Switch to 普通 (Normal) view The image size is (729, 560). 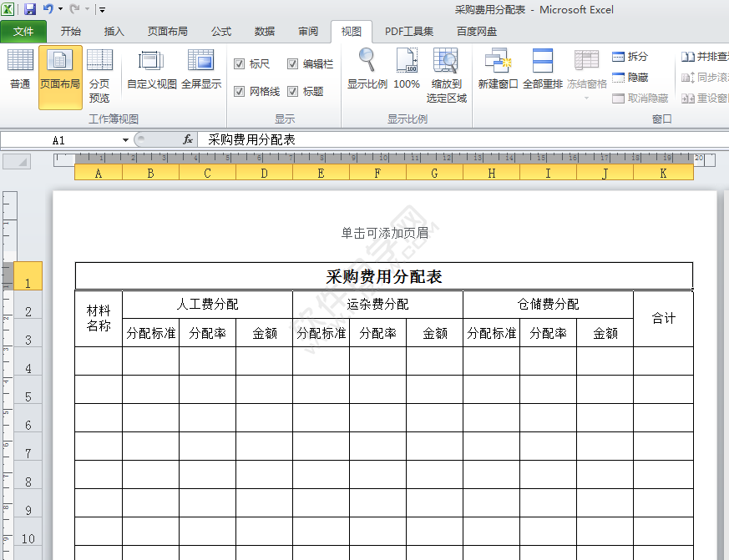coord(18,71)
